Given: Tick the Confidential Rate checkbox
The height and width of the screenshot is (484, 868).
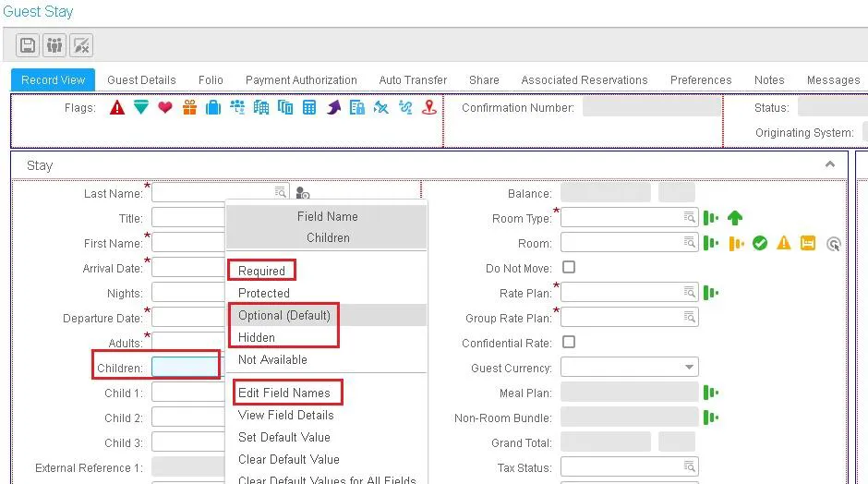Looking at the screenshot, I should 569,343.
